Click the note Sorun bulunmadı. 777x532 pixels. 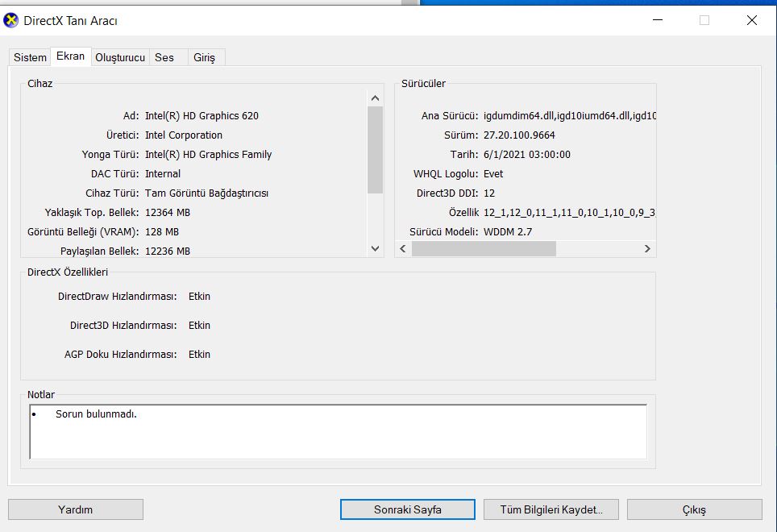coord(96,414)
